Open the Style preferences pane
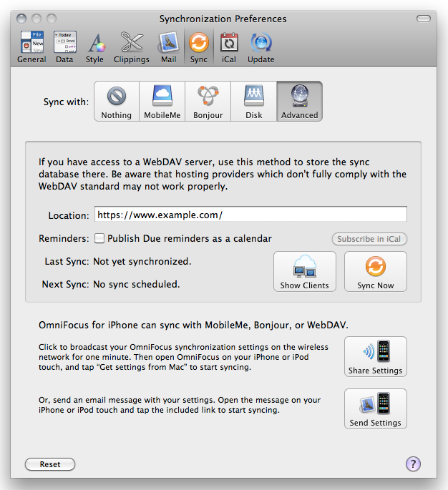Viewport: 448px width, 490px height. (x=94, y=47)
